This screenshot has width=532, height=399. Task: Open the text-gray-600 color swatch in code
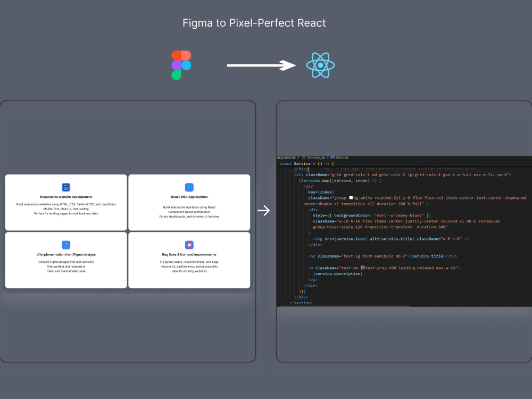[362, 268]
